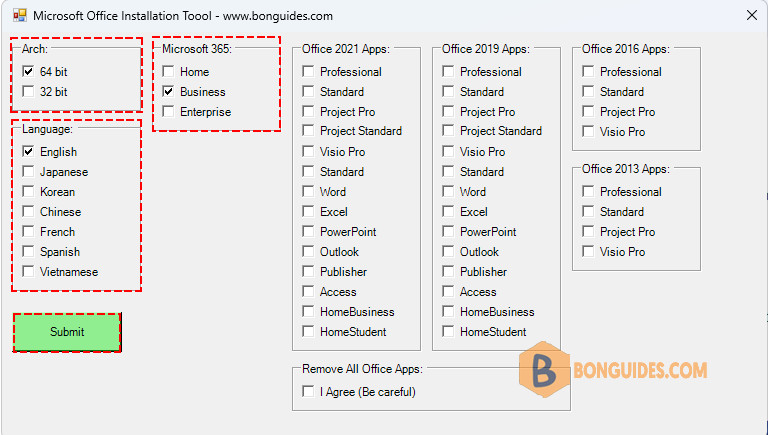
Task: Check Office 2021 Outlook
Action: 308,251
